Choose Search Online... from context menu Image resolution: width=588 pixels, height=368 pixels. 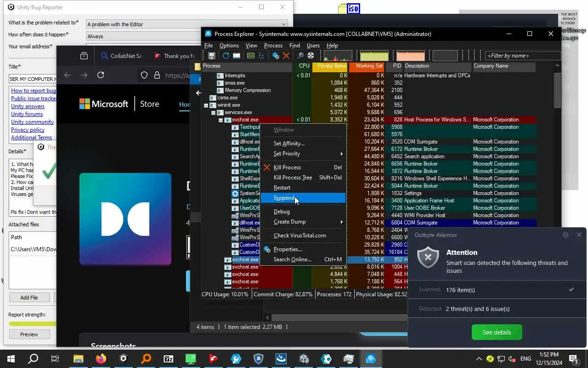point(303,259)
